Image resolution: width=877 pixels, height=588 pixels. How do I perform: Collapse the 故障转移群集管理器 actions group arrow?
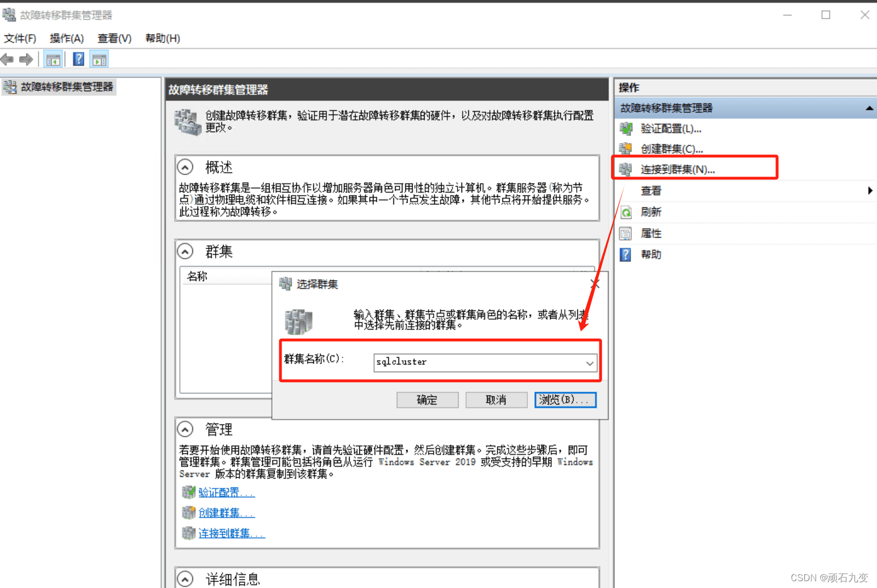[x=869, y=108]
